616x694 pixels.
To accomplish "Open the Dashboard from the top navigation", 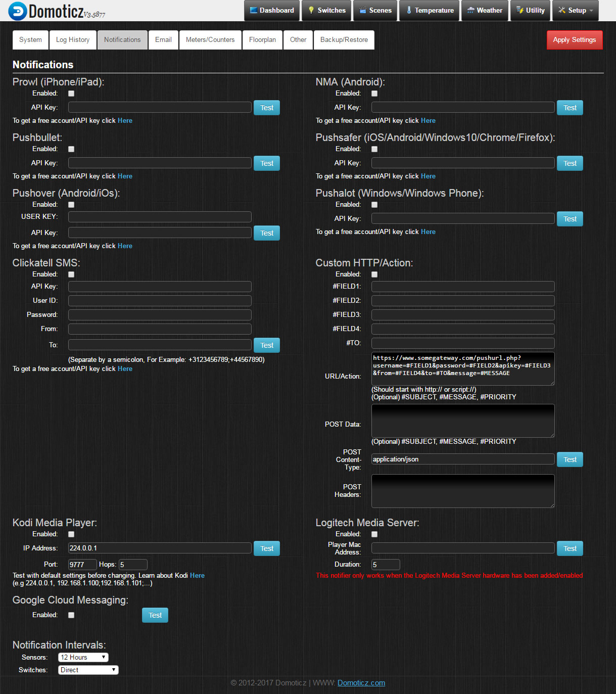I will pos(272,11).
